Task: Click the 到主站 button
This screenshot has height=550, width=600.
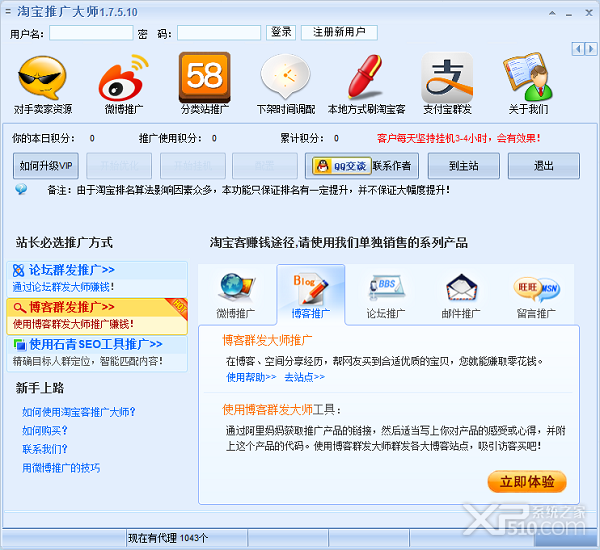Action: tap(463, 166)
